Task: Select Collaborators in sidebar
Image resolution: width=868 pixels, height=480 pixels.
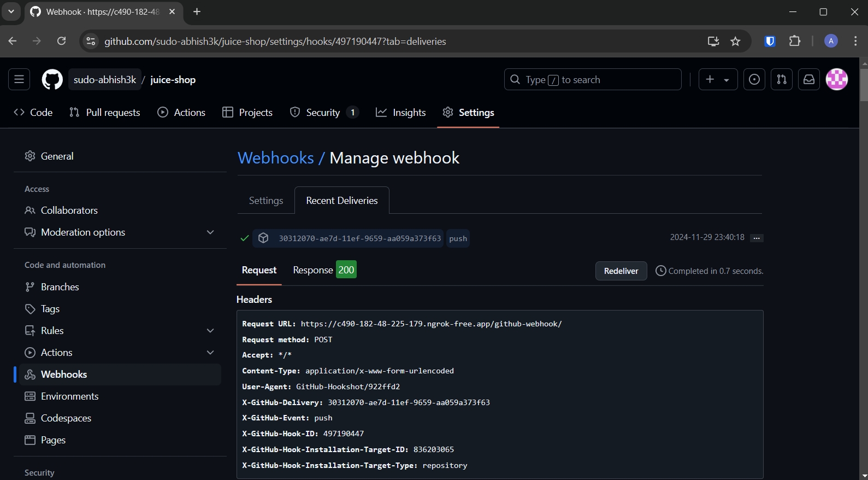Action: coord(120,210)
